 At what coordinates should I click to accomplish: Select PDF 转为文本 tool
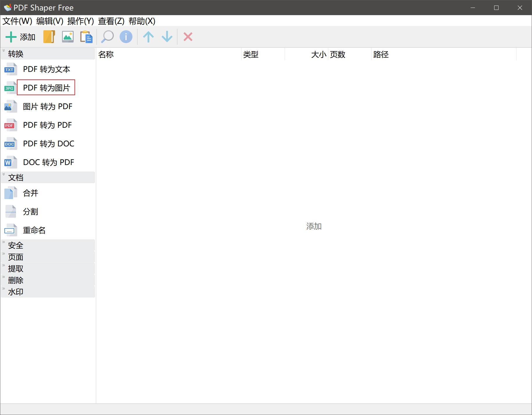[x=47, y=69]
